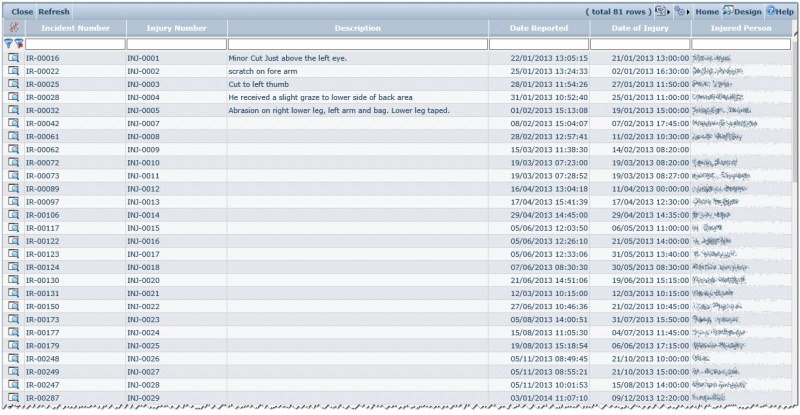Go to Home

click(707, 12)
